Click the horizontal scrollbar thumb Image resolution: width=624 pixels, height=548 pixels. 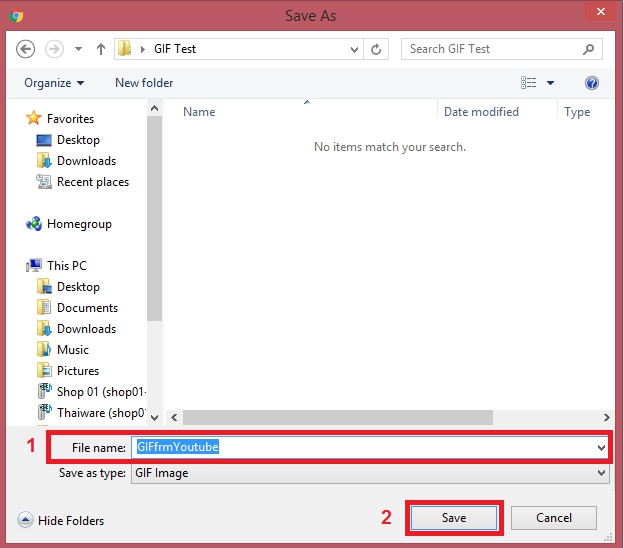338,417
